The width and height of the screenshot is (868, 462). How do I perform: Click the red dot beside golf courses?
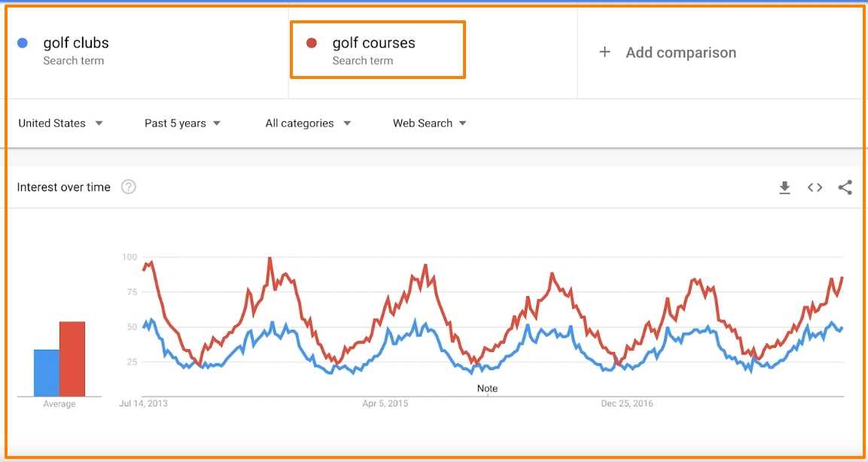(x=312, y=43)
